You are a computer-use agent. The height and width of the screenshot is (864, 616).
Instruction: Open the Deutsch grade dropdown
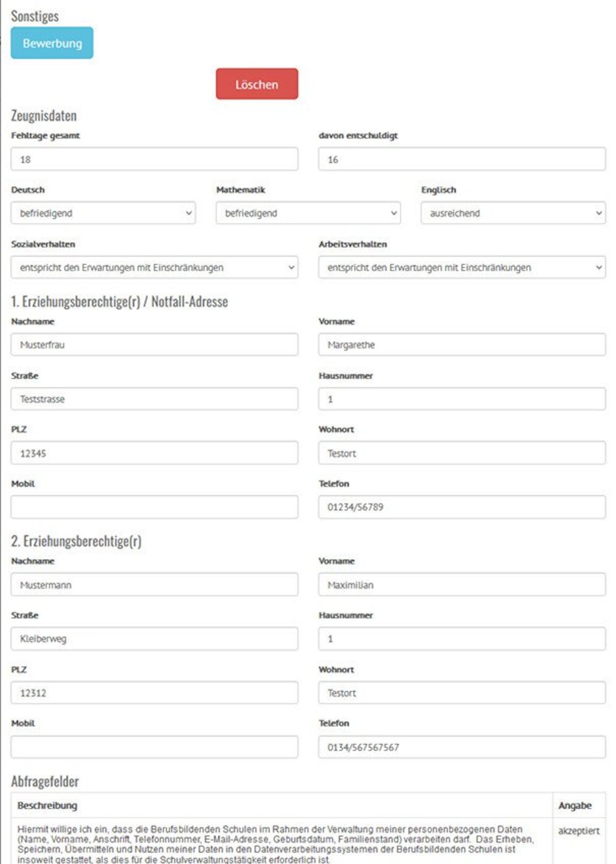pyautogui.click(x=103, y=213)
